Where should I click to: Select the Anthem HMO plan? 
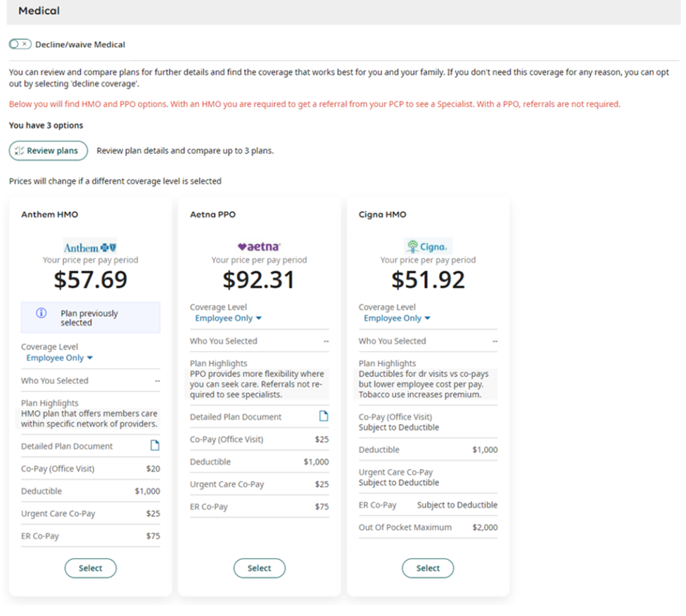pyautogui.click(x=90, y=568)
